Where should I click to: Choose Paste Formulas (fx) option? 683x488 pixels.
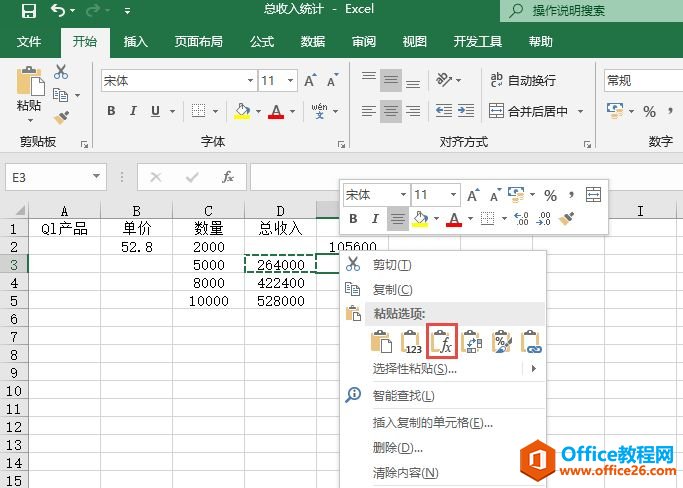(x=442, y=342)
